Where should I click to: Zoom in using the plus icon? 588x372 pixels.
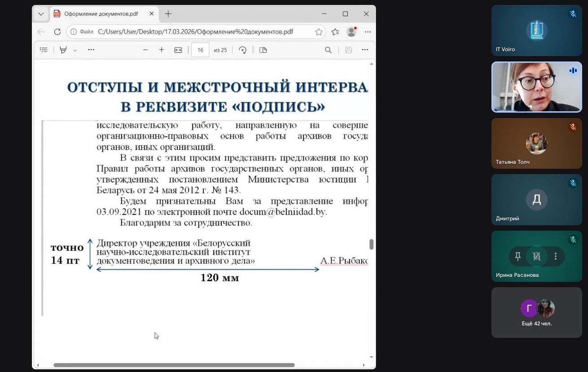(161, 50)
